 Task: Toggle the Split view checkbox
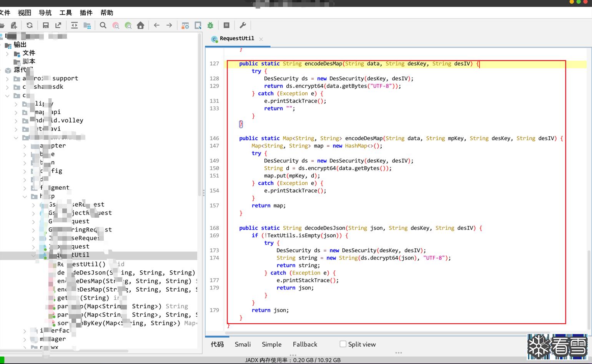coord(343,344)
